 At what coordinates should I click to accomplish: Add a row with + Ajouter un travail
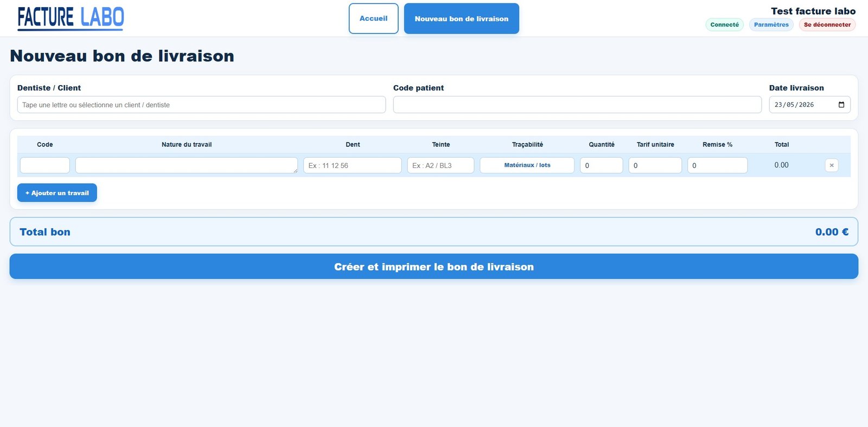(57, 193)
